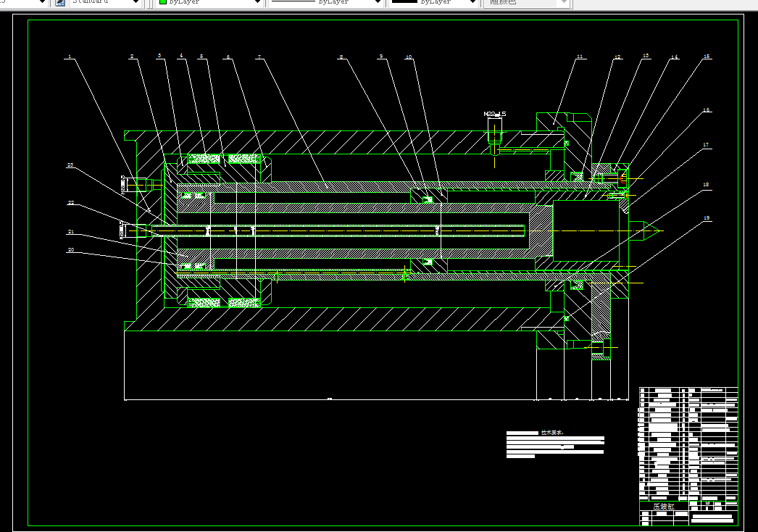
Task: Click the leftmost cut-off toolbar dropdown arrow
Action: 41,3
